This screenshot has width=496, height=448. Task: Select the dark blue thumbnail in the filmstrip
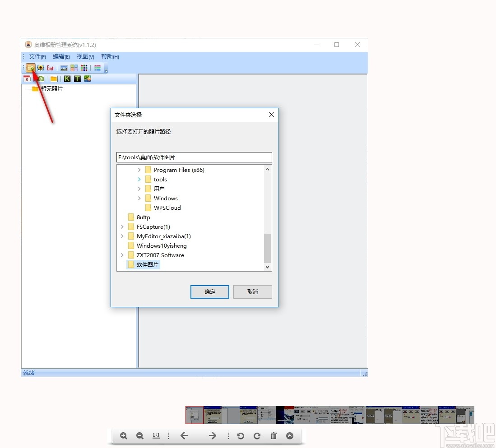tap(285, 415)
